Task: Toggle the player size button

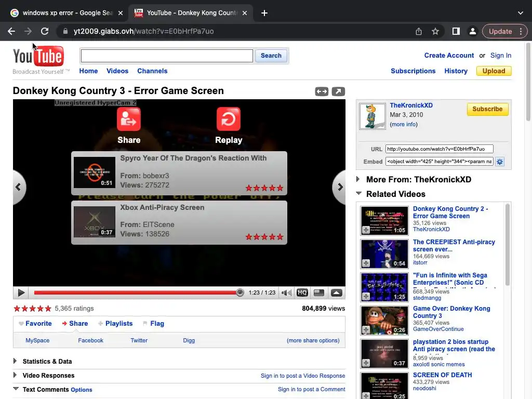Action: (319, 293)
